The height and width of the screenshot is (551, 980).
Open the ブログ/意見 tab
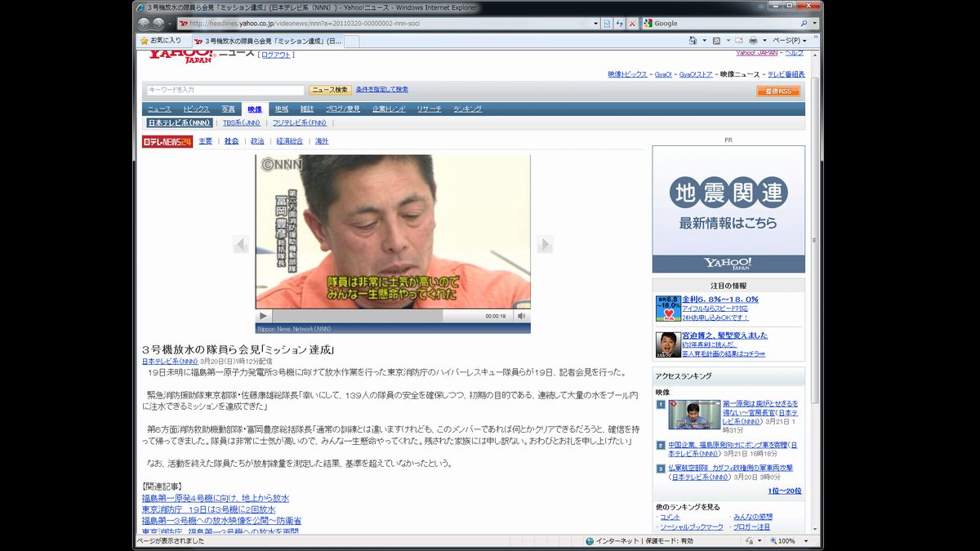tap(343, 109)
